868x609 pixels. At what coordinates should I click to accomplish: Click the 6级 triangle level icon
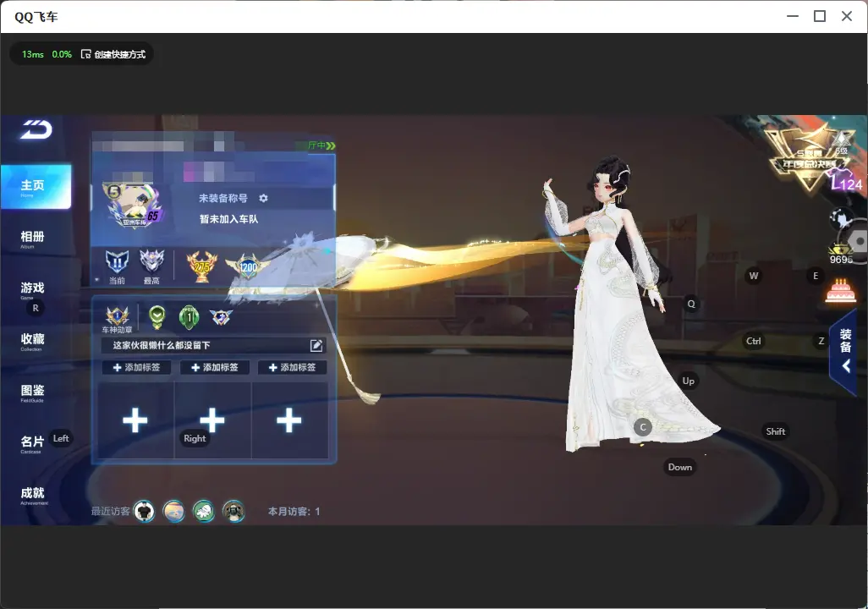[842, 142]
